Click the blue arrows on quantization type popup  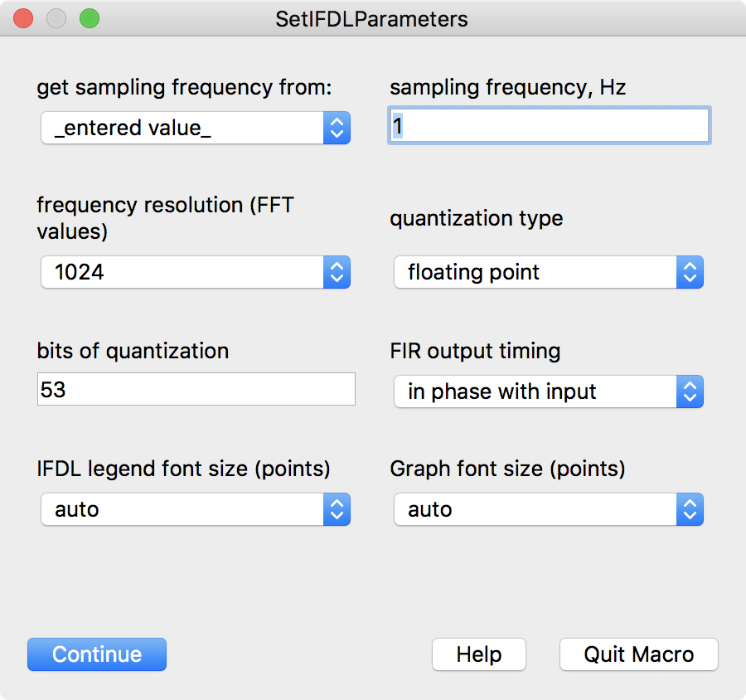click(x=690, y=272)
